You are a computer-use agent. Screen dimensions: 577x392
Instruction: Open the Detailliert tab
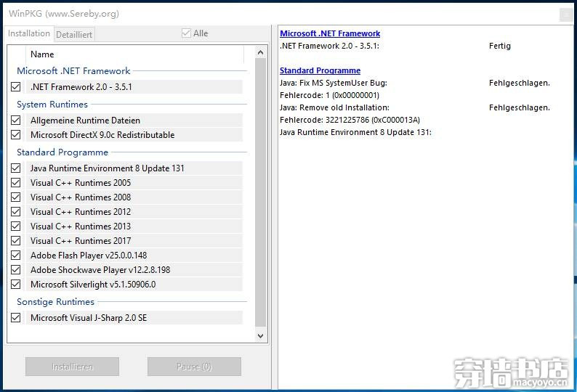tap(74, 35)
